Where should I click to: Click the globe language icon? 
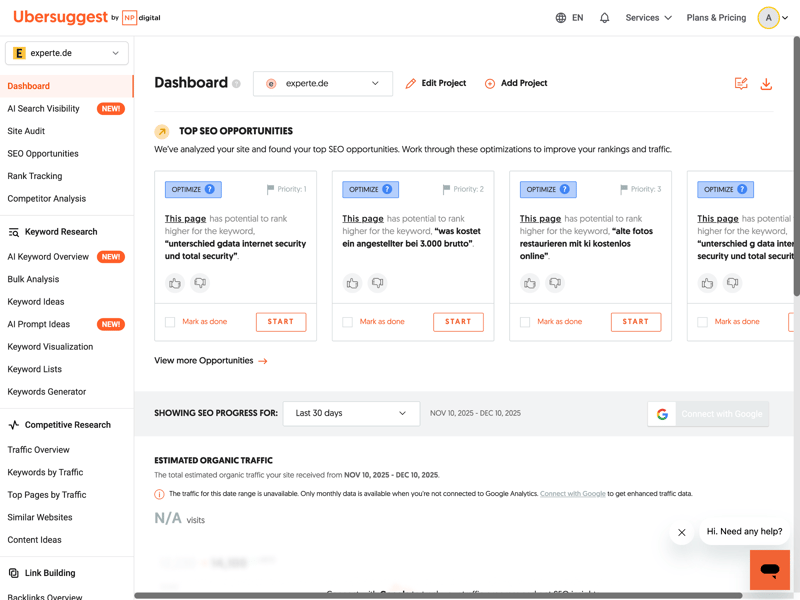(561, 18)
